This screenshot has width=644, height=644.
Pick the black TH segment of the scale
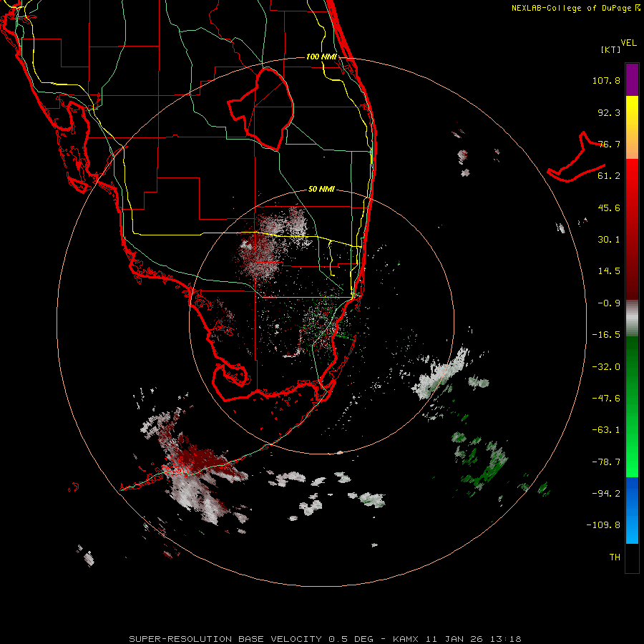632,557
